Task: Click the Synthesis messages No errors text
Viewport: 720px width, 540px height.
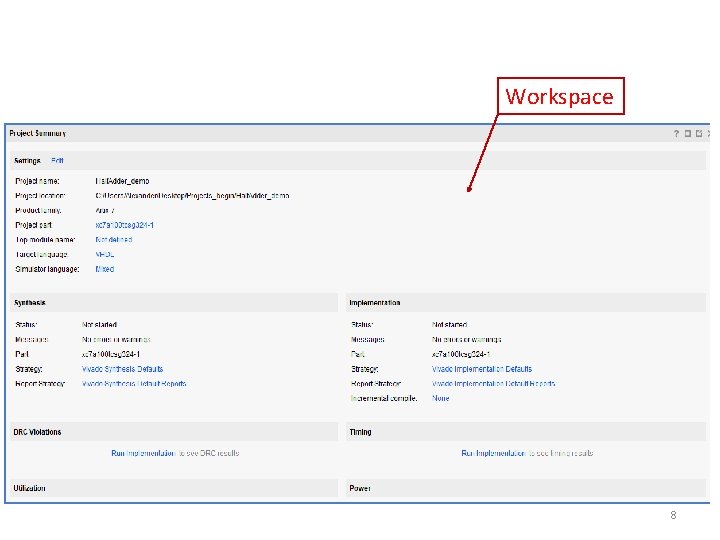Action: (x=116, y=340)
